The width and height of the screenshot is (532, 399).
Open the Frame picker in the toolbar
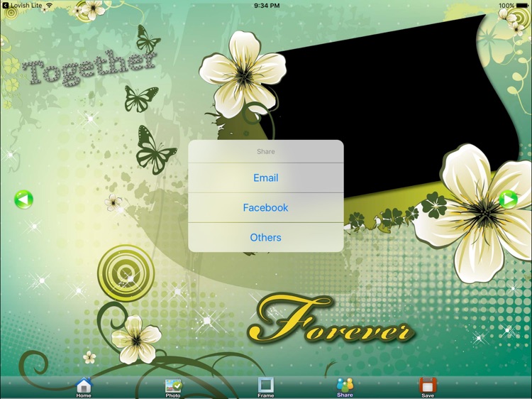tap(266, 388)
